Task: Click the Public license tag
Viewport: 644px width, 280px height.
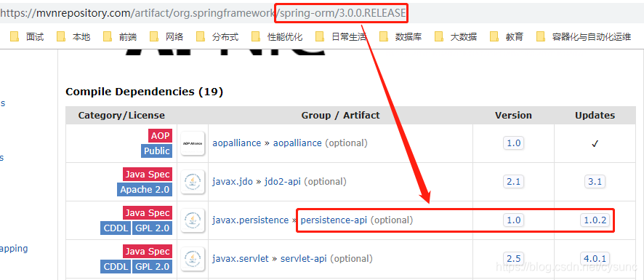Action: (156, 151)
